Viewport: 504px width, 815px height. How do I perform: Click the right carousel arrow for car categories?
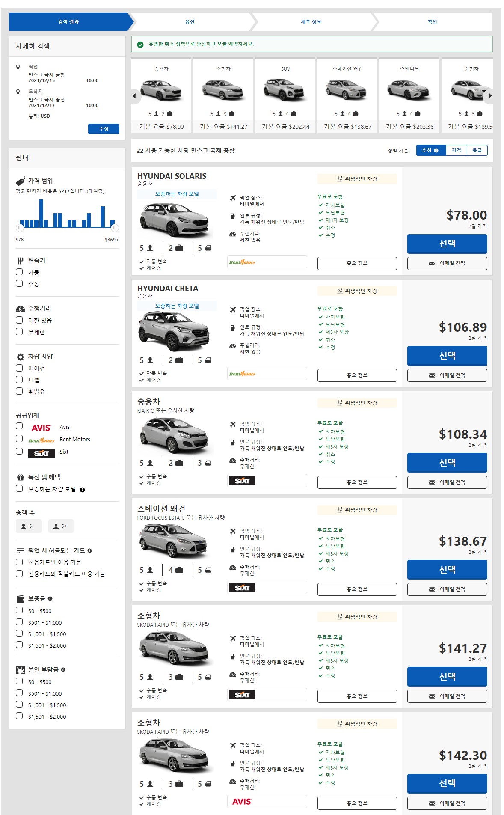point(489,96)
